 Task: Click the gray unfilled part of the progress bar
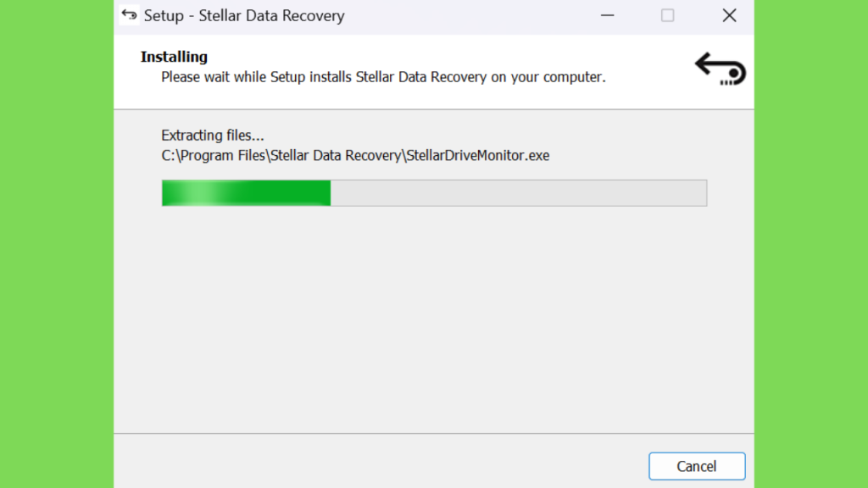tap(519, 193)
